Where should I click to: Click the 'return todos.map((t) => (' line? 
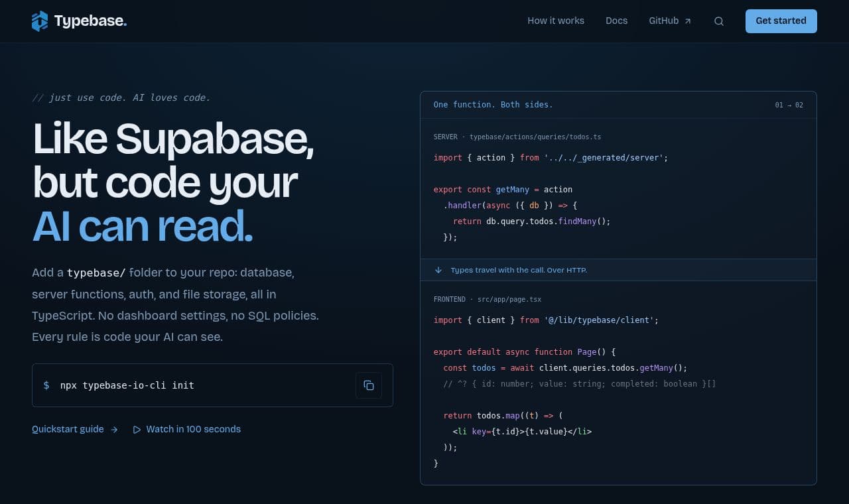click(x=503, y=416)
